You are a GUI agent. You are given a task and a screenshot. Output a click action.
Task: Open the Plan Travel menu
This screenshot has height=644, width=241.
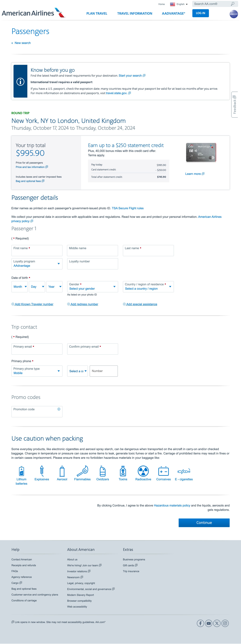[x=97, y=14]
